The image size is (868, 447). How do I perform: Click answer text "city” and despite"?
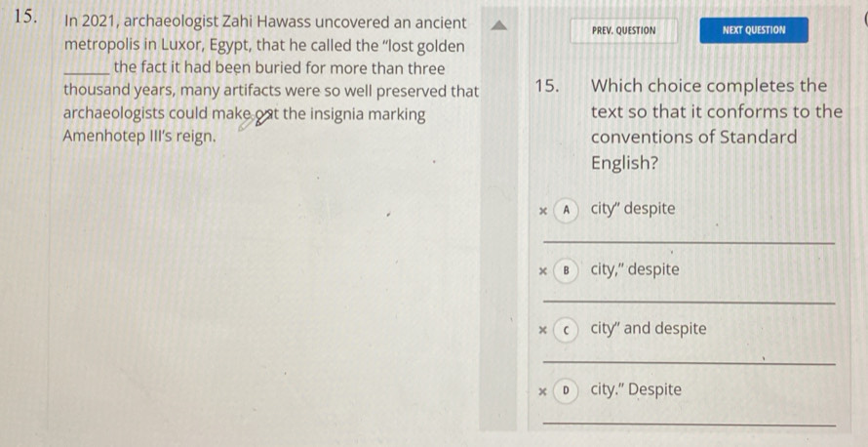649,329
